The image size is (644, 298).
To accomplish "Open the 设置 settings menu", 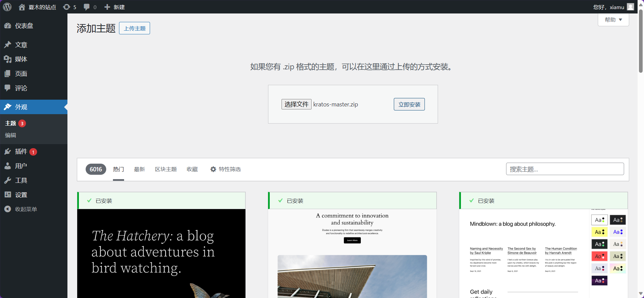I will (x=34, y=195).
